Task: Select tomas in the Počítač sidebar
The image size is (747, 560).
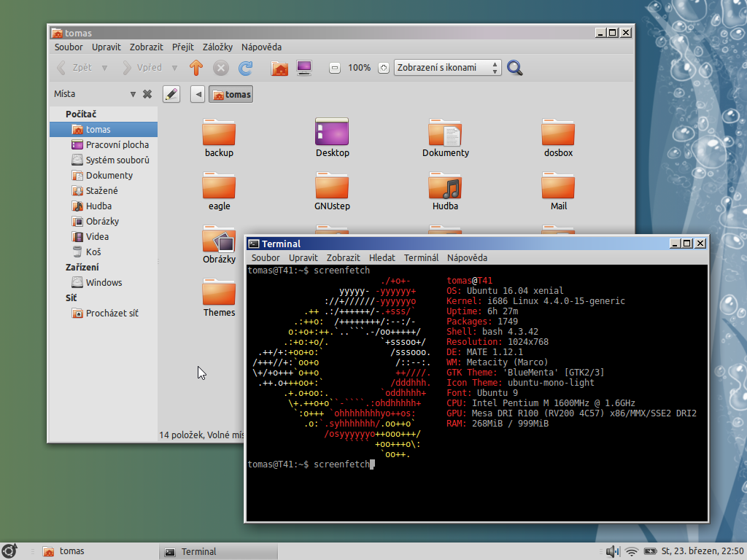Action: point(104,130)
